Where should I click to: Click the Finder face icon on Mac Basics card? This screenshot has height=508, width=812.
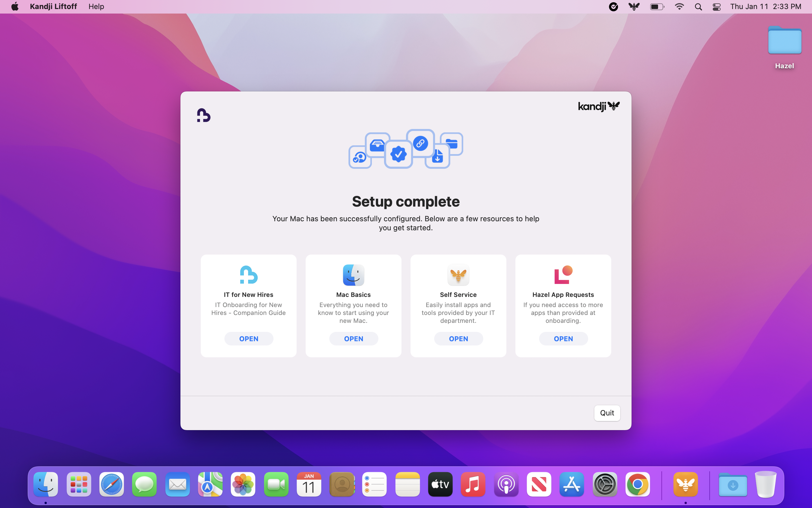pyautogui.click(x=354, y=275)
